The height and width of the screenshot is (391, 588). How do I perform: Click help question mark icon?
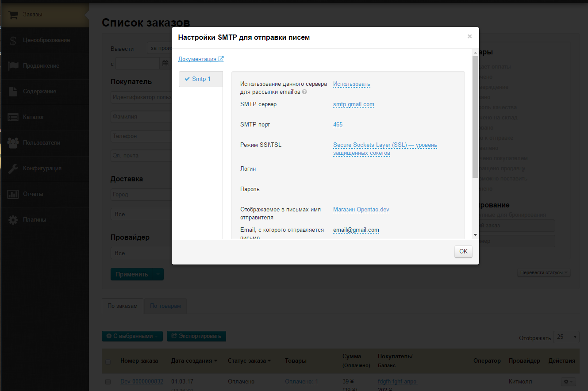[304, 92]
